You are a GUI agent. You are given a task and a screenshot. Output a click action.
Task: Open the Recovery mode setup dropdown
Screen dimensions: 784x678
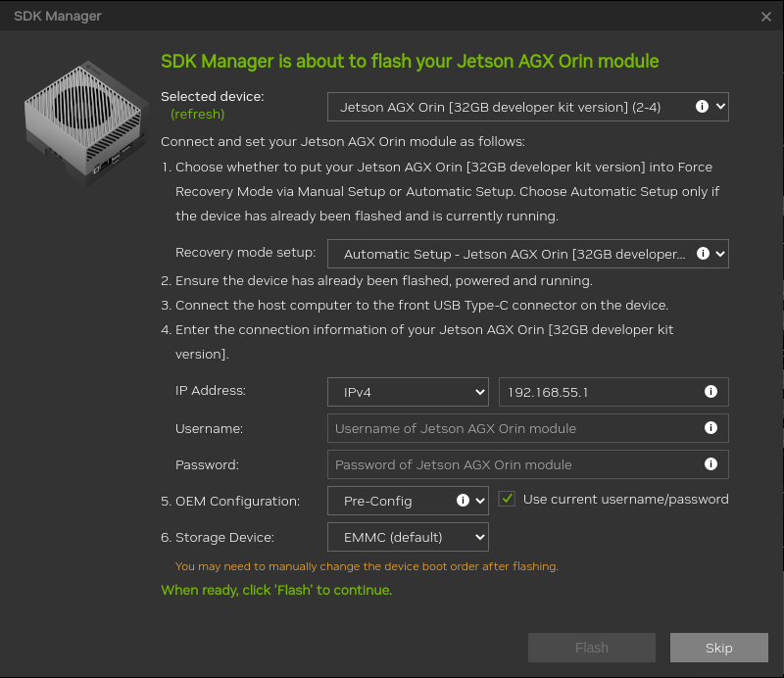[x=527, y=254]
